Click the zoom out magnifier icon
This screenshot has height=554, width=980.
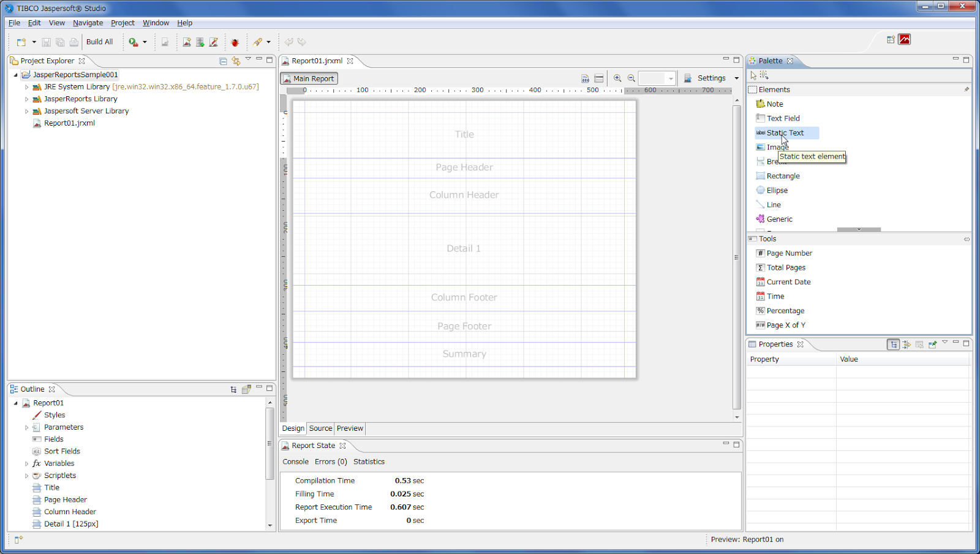click(631, 78)
